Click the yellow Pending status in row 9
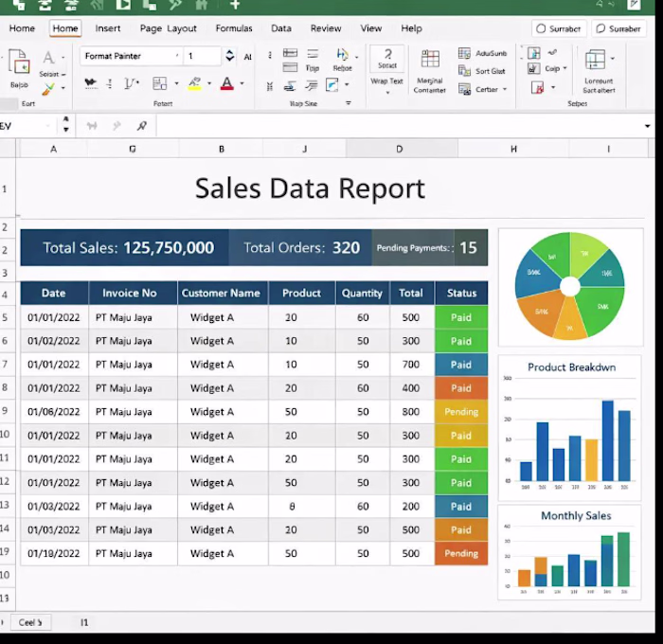 click(461, 412)
